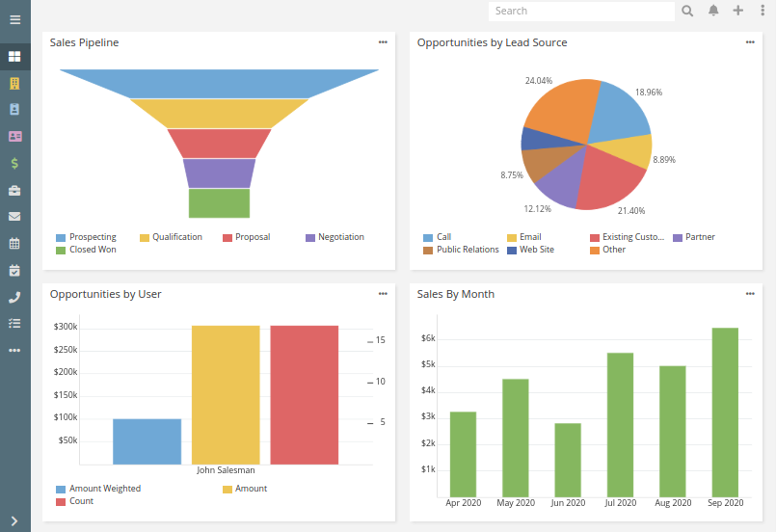Open Leads via the ID card icon

pos(14,136)
